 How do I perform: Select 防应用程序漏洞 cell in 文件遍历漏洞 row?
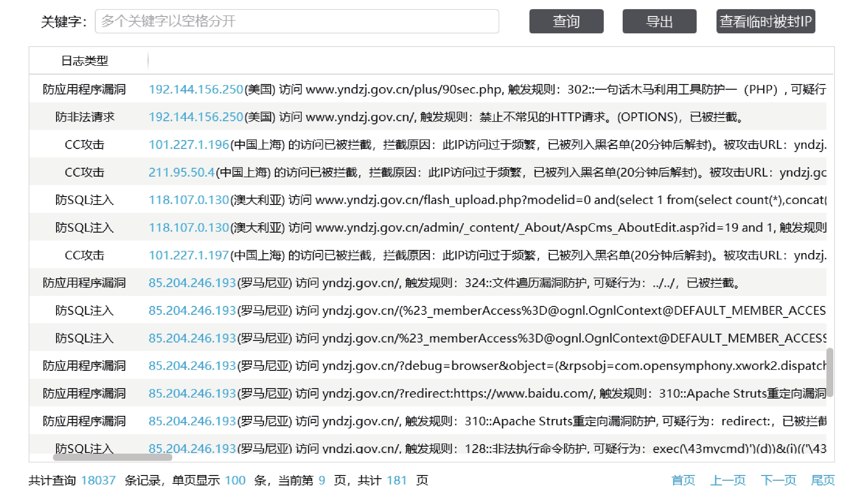[84, 283]
